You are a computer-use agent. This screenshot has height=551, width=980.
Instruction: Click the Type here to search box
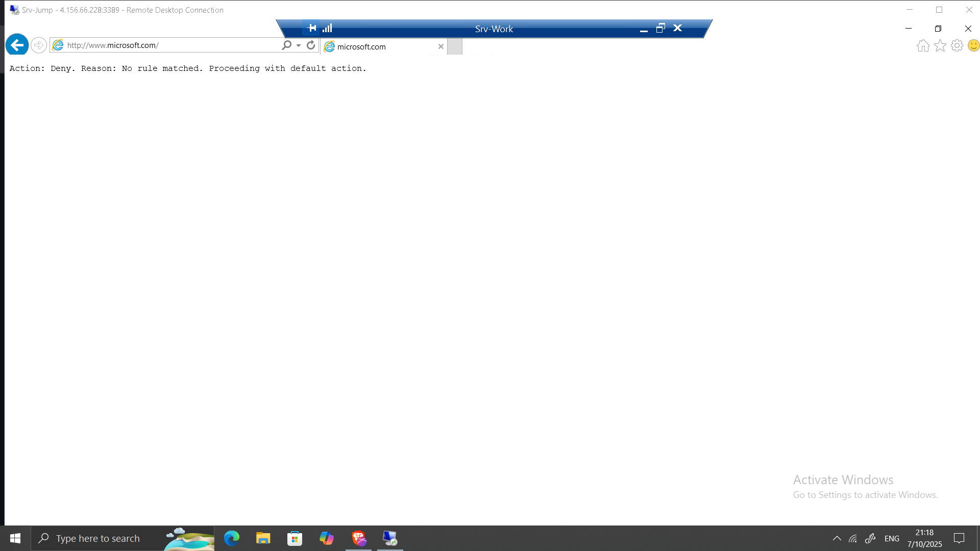98,539
